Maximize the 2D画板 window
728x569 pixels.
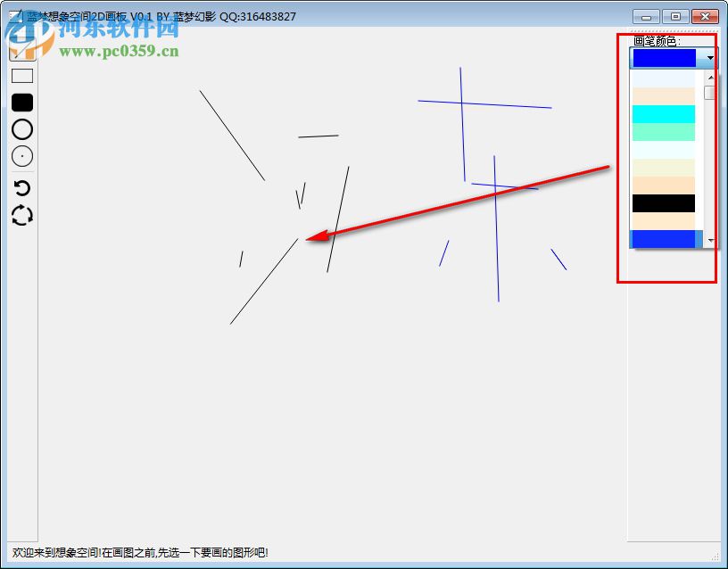(674, 15)
